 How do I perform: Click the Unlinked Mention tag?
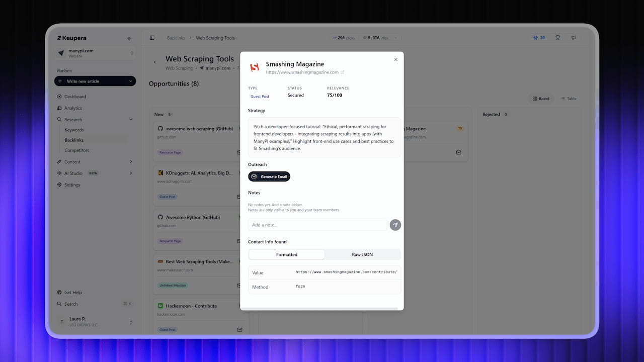pos(173,286)
